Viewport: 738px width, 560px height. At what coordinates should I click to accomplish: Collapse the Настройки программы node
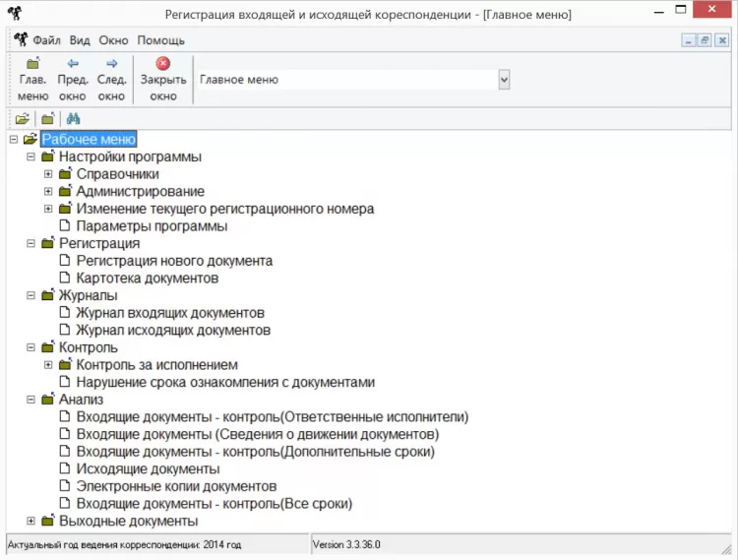[x=31, y=156]
